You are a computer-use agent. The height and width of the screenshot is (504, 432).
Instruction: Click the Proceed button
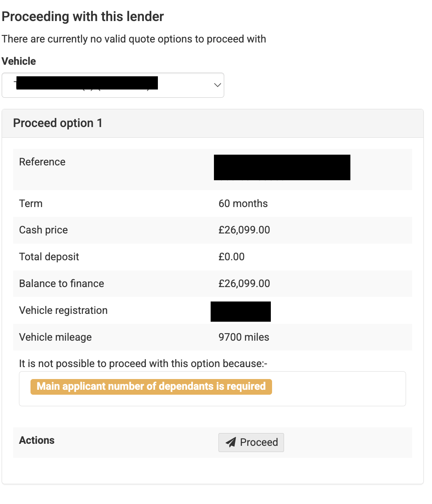(x=251, y=442)
